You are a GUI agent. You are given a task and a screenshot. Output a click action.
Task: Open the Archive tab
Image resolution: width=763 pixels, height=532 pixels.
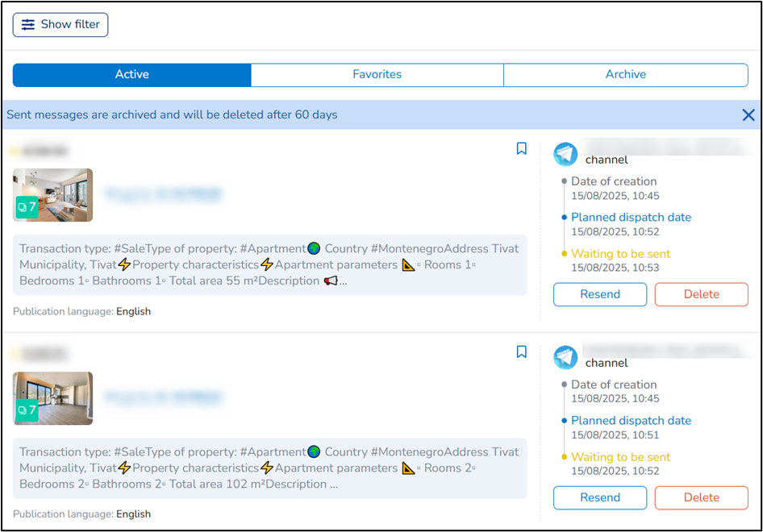pyautogui.click(x=625, y=74)
